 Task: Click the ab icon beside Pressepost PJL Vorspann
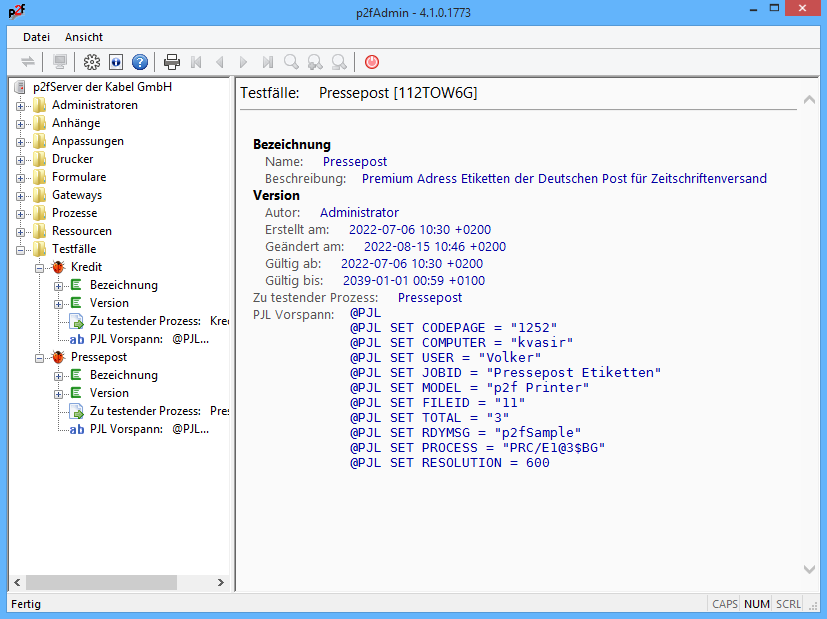pos(77,429)
